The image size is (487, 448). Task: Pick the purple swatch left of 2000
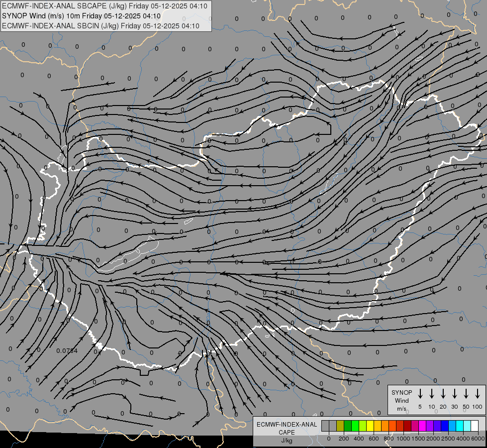[x=430, y=426]
